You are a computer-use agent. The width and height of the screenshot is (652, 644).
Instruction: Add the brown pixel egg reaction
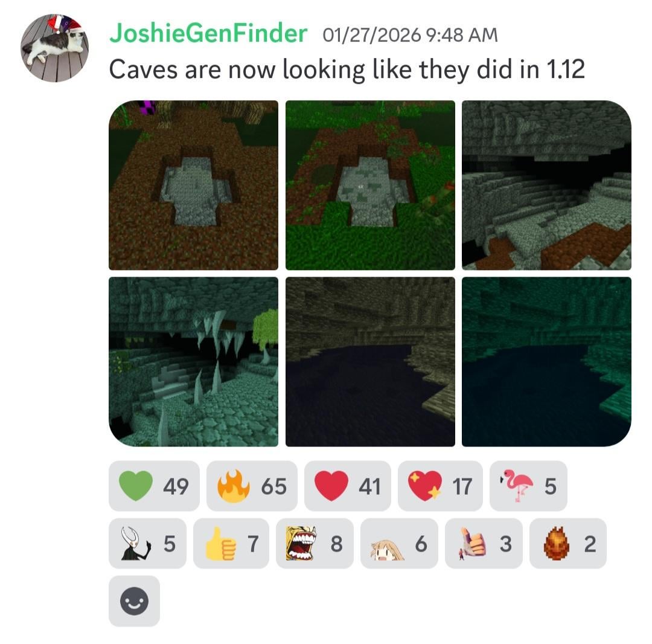click(568, 543)
